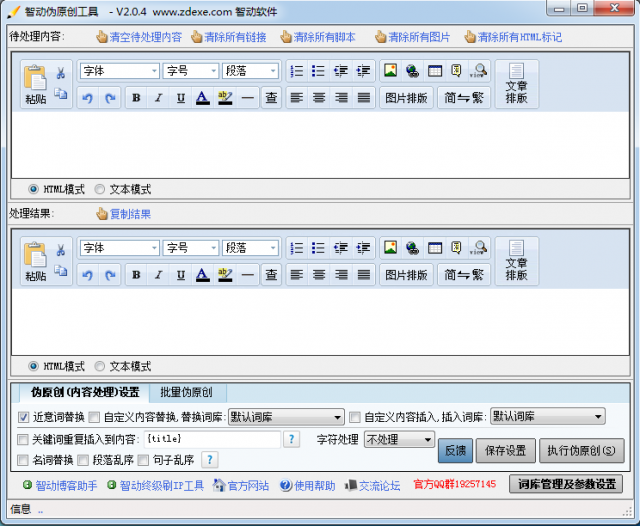Insert table icon in top editor
Screen dimensions: 640x526
(435, 71)
